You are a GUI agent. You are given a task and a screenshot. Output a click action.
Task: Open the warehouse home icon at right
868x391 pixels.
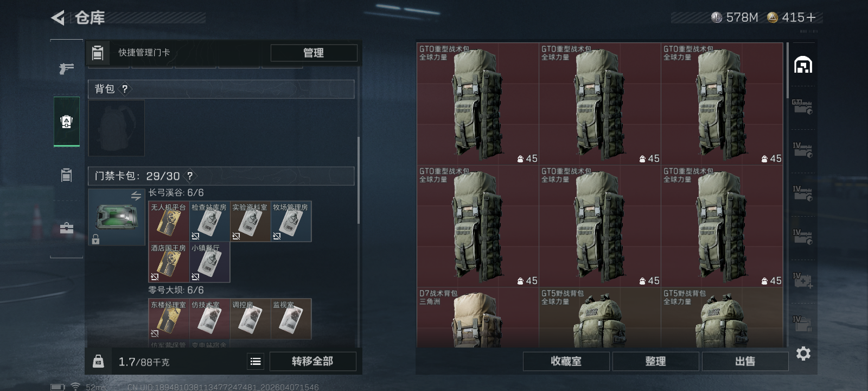pos(803,65)
